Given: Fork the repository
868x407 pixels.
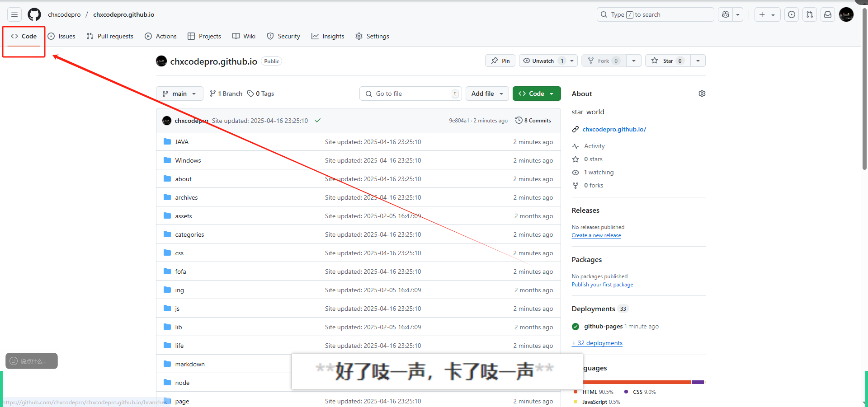Looking at the screenshot, I should point(604,61).
